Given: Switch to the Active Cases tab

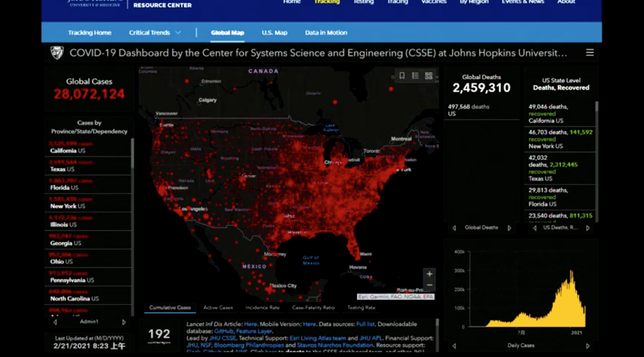Looking at the screenshot, I should pyautogui.click(x=218, y=308).
